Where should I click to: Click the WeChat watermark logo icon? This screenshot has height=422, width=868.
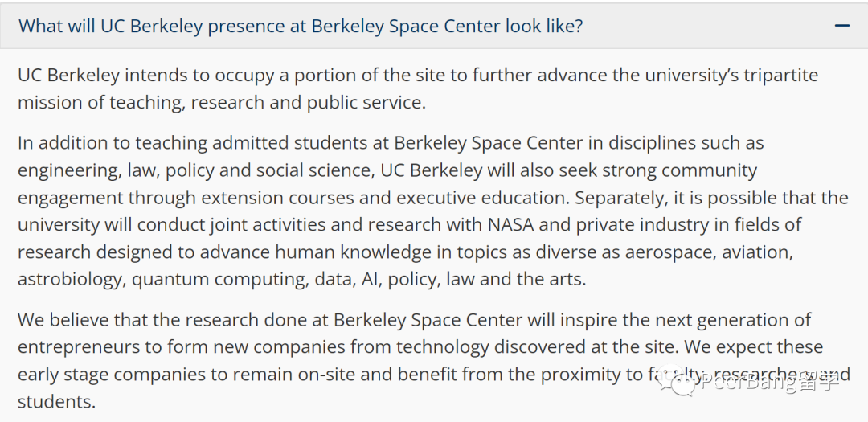click(x=683, y=383)
